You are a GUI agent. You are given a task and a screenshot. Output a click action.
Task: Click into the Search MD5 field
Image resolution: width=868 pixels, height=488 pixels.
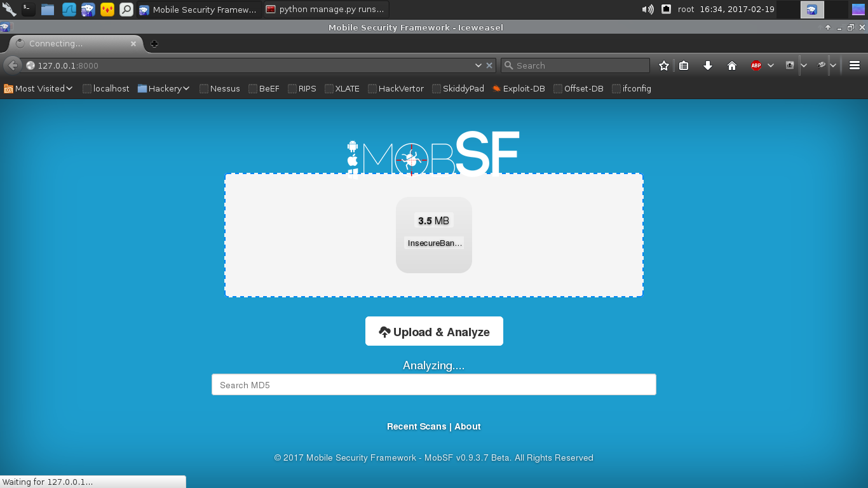pyautogui.click(x=433, y=385)
